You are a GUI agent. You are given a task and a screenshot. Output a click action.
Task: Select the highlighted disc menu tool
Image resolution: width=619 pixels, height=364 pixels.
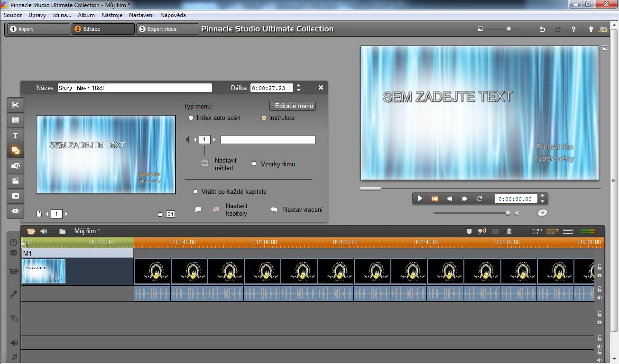[15, 150]
